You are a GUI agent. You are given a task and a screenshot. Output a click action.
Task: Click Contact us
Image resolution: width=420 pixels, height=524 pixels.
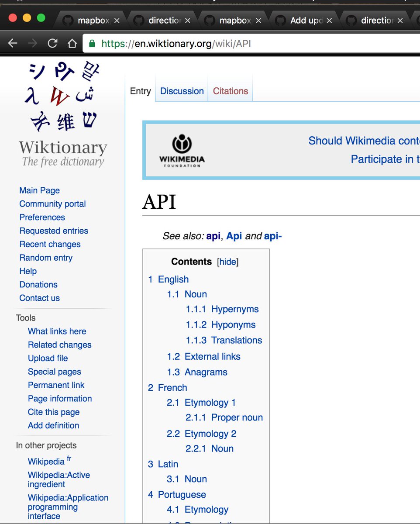39,298
